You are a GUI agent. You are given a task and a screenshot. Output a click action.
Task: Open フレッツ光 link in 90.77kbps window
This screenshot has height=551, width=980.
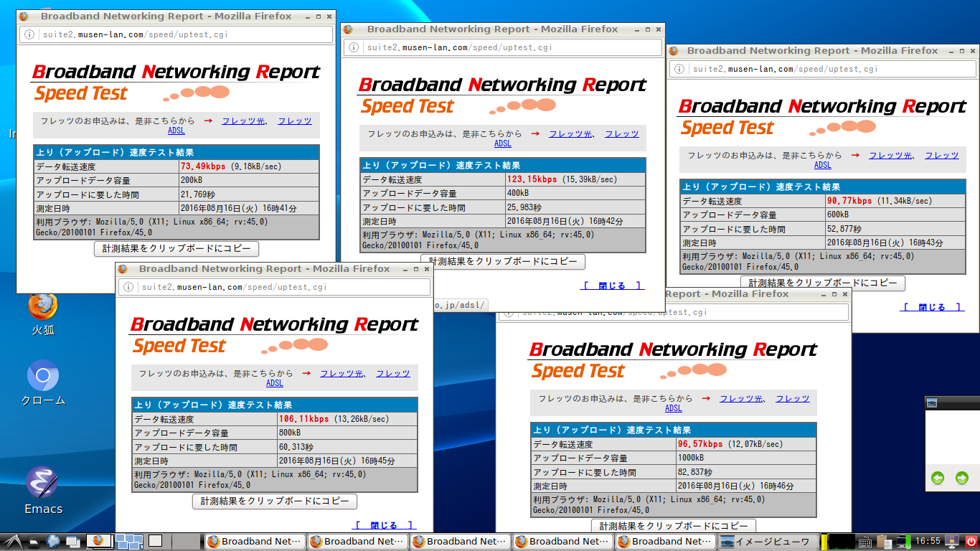click(x=890, y=156)
